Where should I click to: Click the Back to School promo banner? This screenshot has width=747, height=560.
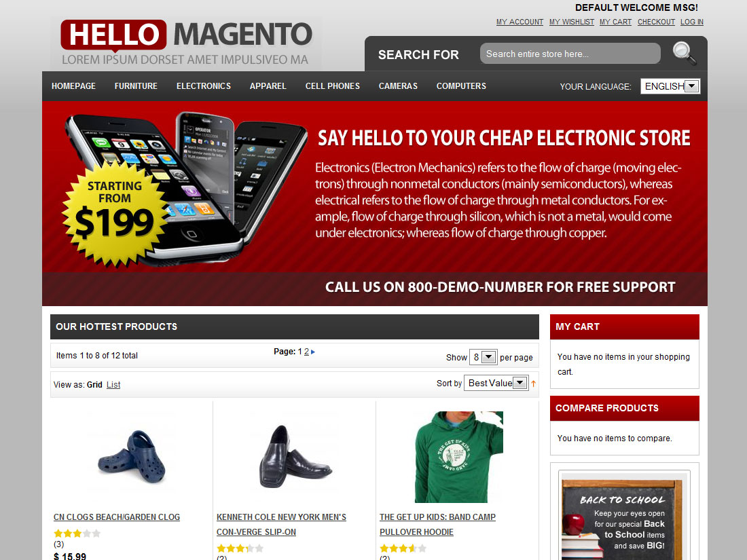(x=624, y=517)
